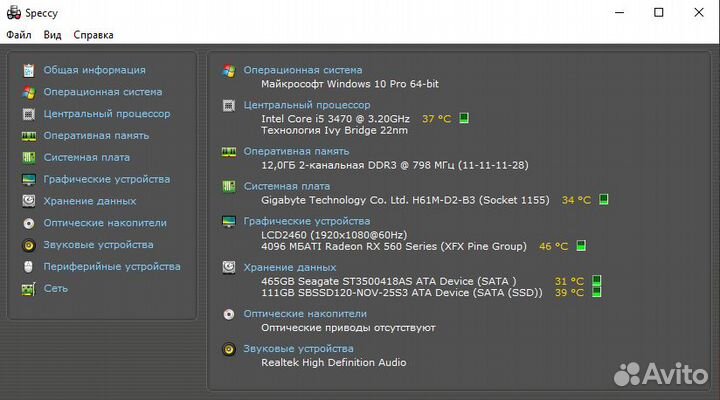
Task: Click the CPU chip icon in the summary
Action: coord(229,106)
